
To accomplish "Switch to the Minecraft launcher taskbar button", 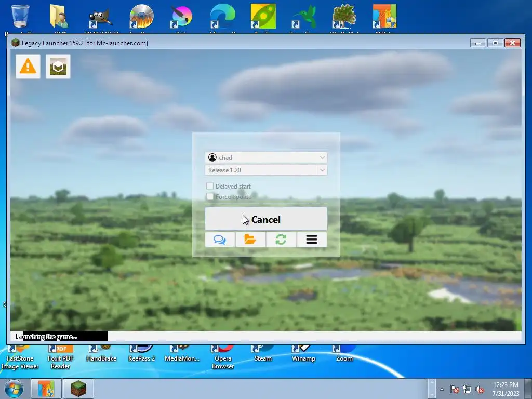I will [78, 389].
